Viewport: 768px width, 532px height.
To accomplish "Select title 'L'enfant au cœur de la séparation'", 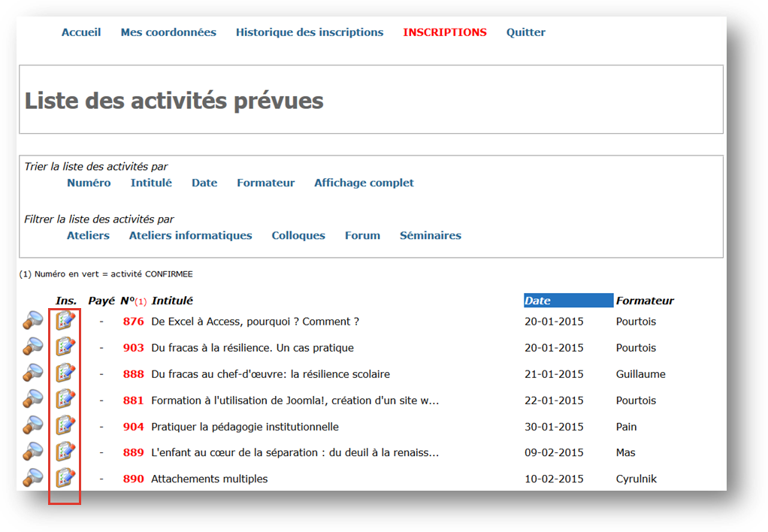I will pyautogui.click(x=295, y=452).
